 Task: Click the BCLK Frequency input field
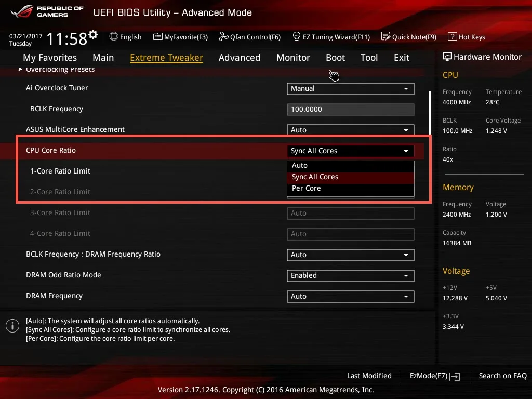pyautogui.click(x=351, y=109)
